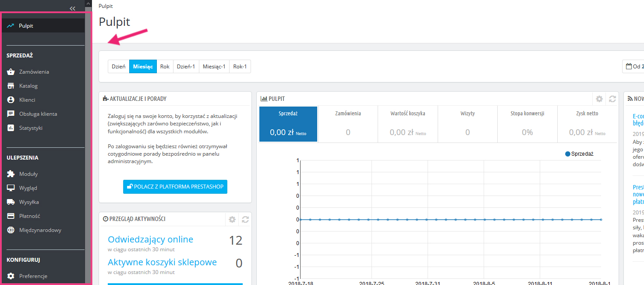Click the Moduły puzzle piece icon
644x285 pixels.
coord(11,174)
